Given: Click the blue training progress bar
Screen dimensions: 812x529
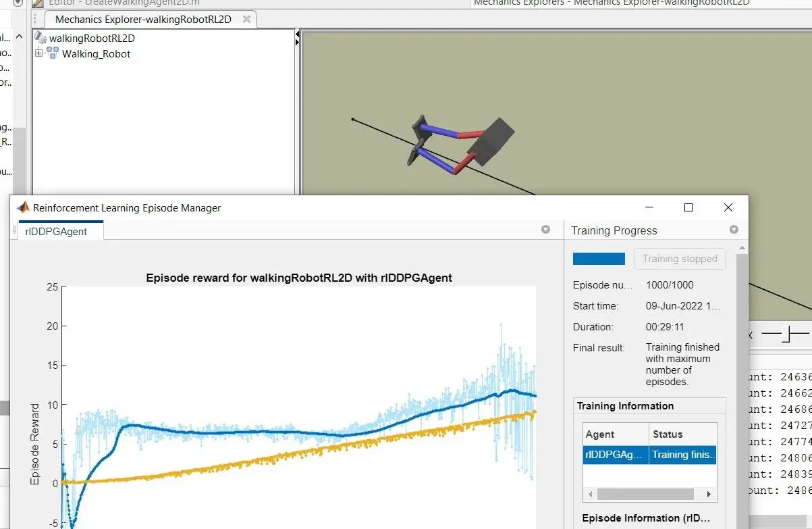Looking at the screenshot, I should pos(599,259).
